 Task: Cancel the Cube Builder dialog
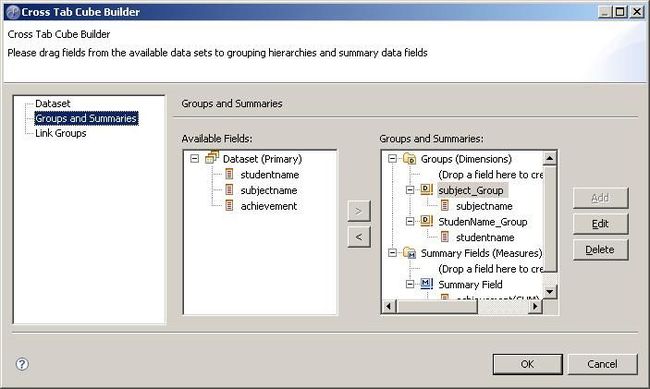click(602, 364)
